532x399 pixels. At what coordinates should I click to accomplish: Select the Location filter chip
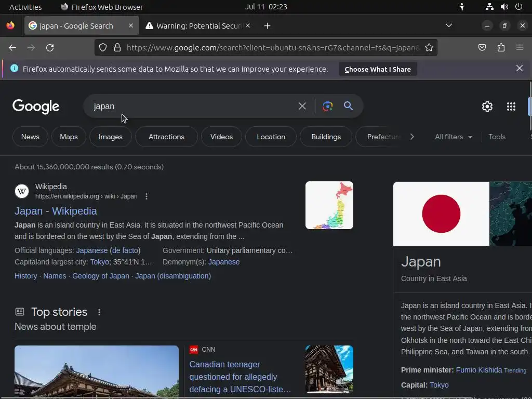click(271, 137)
